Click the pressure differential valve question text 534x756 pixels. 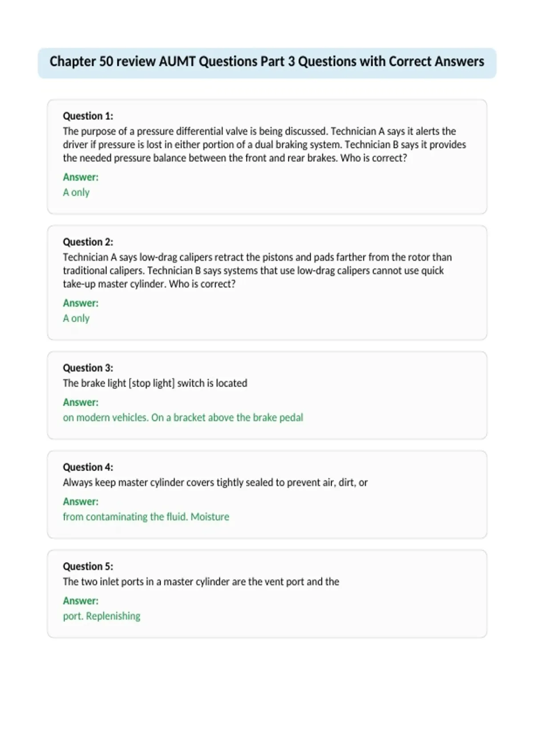[264, 145]
